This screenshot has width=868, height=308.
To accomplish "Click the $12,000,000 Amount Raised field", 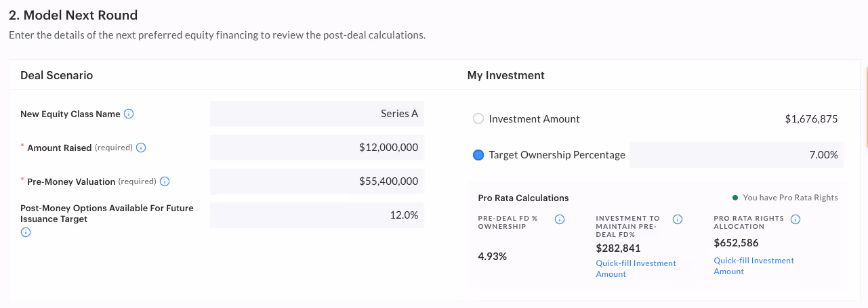I will (317, 148).
